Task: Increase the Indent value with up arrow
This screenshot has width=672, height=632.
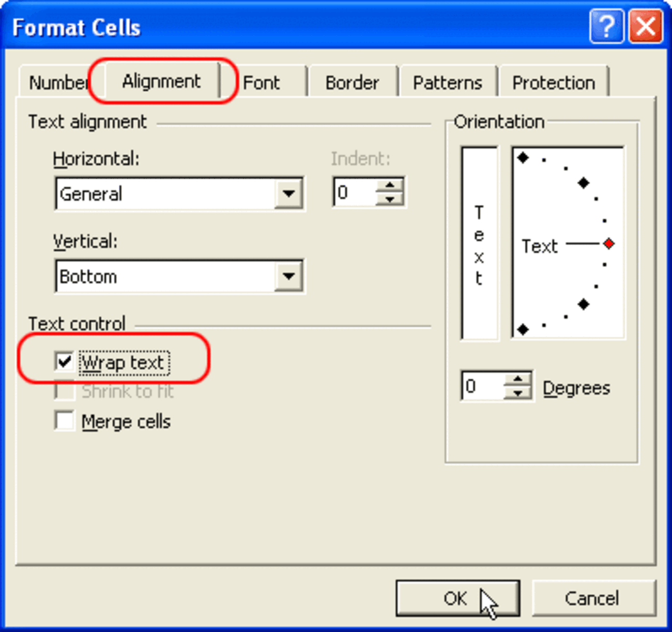Action: pos(390,186)
